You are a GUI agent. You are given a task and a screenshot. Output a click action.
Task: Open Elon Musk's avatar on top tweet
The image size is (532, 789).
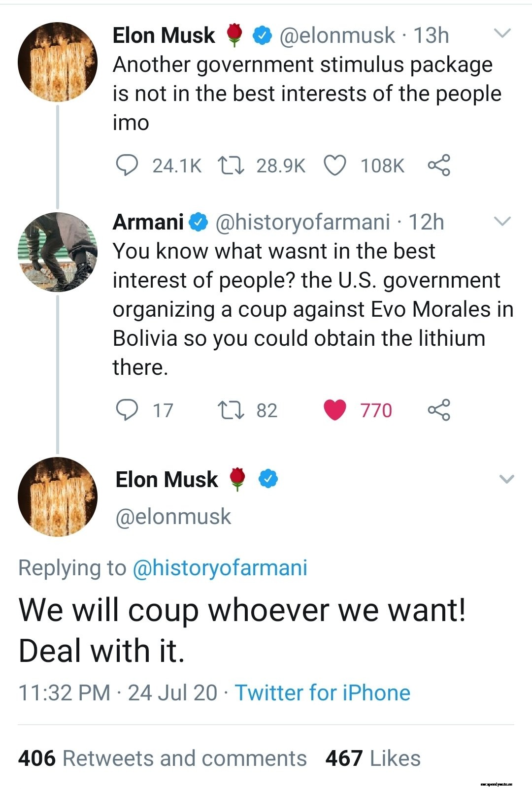tap(58, 62)
